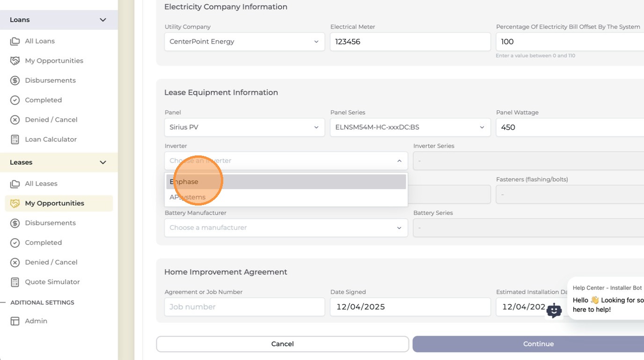The height and width of the screenshot is (360, 644).
Task: Click the Loans Completed checkmark icon
Action: (x=15, y=100)
